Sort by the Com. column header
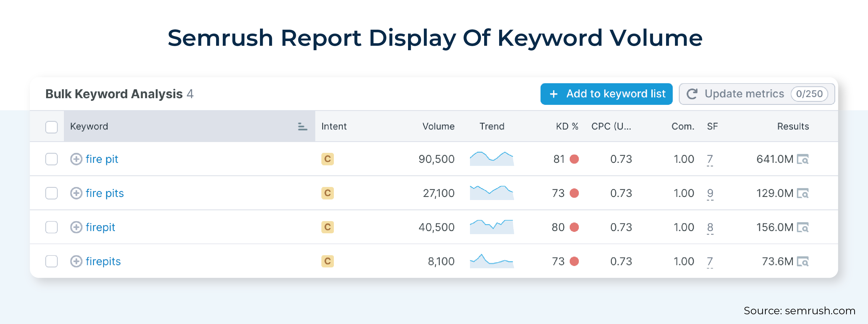 pyautogui.click(x=683, y=126)
